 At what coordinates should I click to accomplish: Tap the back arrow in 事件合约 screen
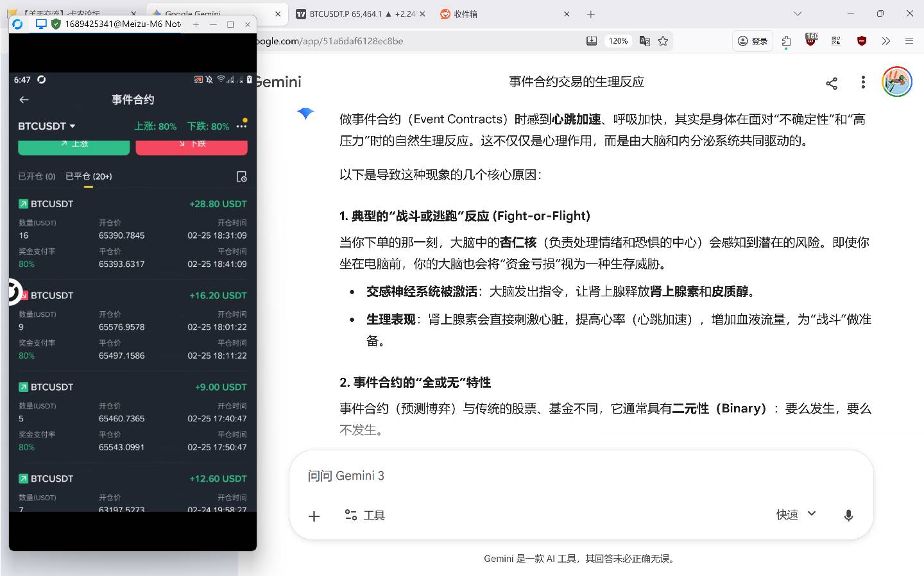point(24,99)
